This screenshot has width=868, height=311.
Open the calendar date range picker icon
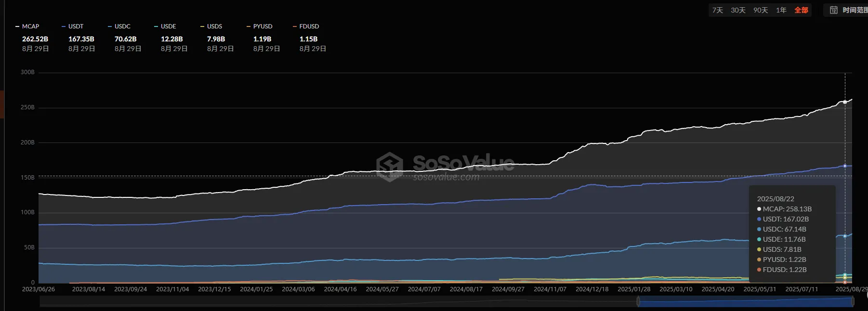click(833, 10)
